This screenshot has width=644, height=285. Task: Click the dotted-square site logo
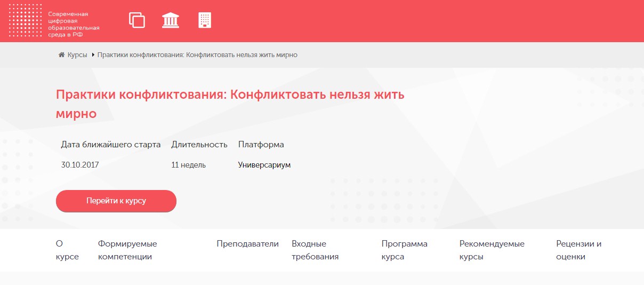(25, 21)
